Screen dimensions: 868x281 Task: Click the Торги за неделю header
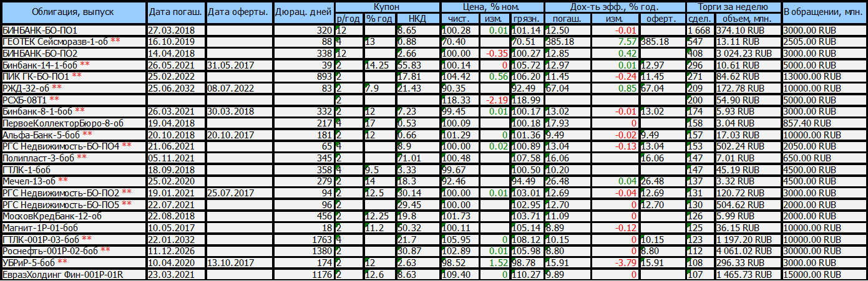pyautogui.click(x=733, y=6)
